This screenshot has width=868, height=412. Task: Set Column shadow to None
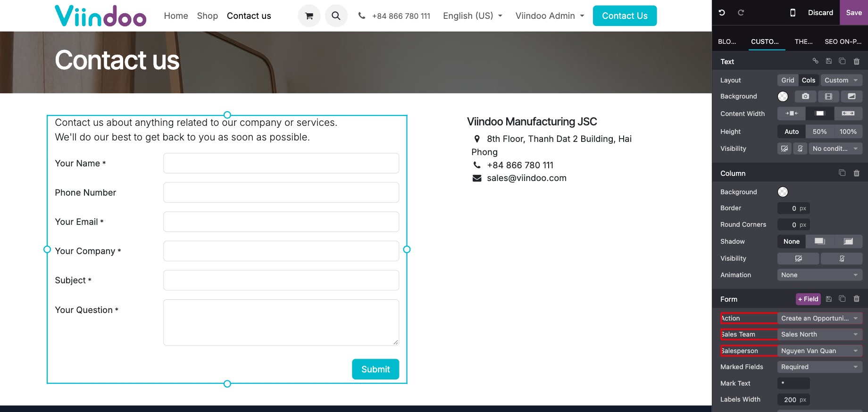point(792,241)
